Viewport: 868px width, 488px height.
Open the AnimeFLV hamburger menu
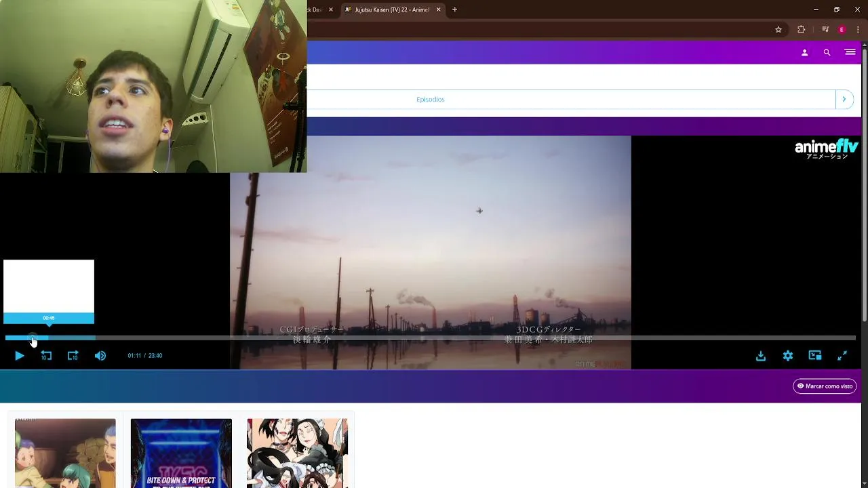[850, 52]
